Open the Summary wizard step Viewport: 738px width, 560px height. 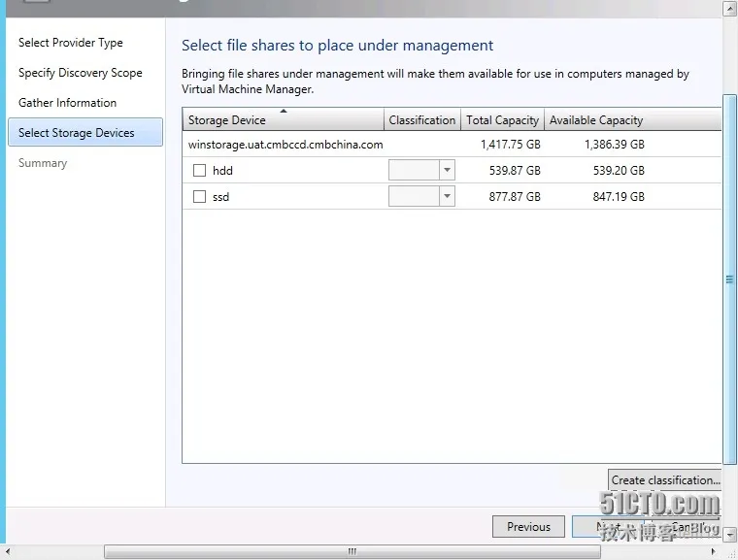[43, 163]
